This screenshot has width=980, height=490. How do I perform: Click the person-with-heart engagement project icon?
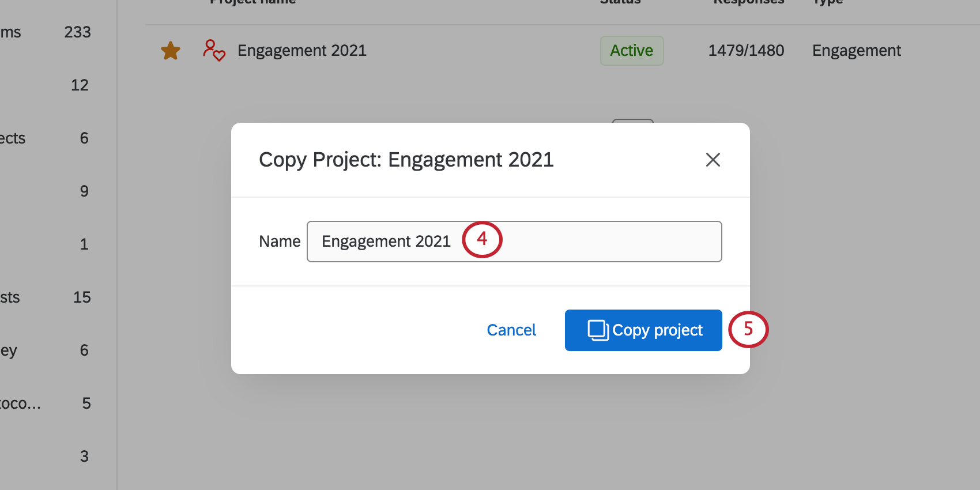(x=213, y=51)
